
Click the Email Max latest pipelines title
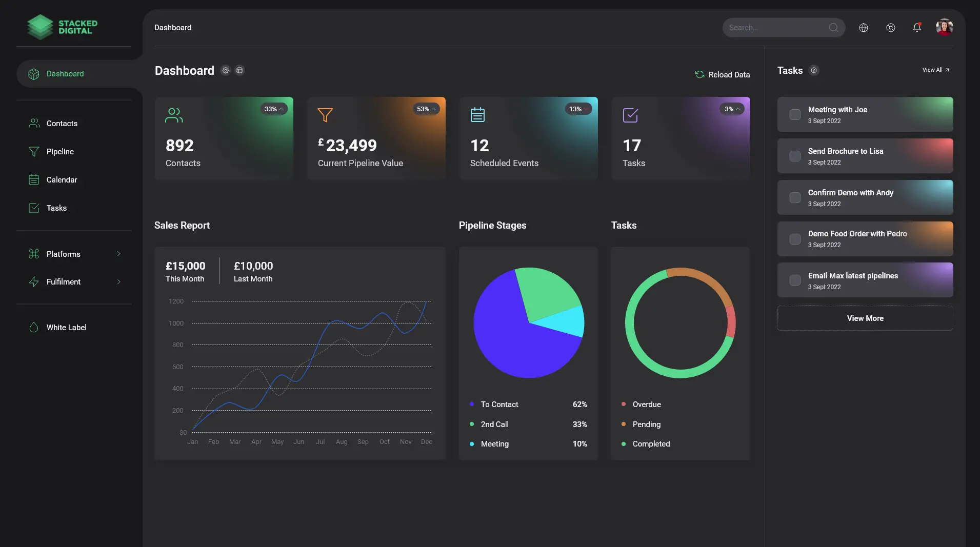853,276
